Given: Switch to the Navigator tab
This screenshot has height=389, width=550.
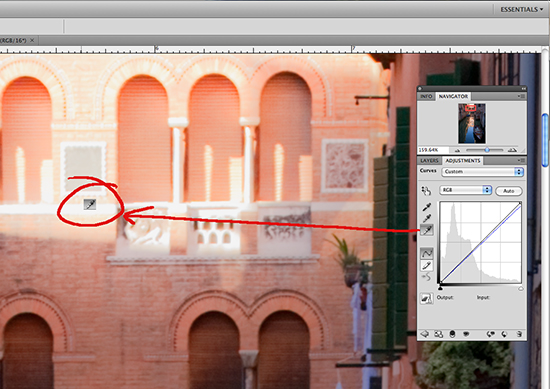Looking at the screenshot, I should pos(453,96).
